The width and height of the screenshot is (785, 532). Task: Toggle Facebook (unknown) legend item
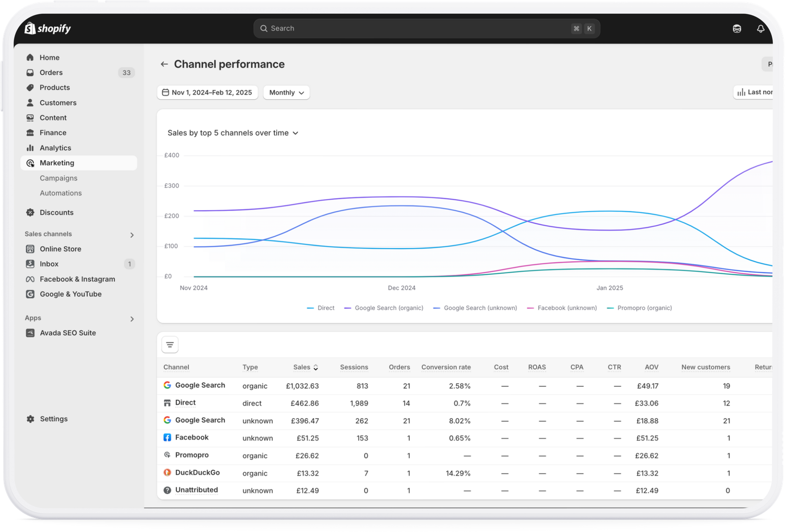(x=562, y=308)
